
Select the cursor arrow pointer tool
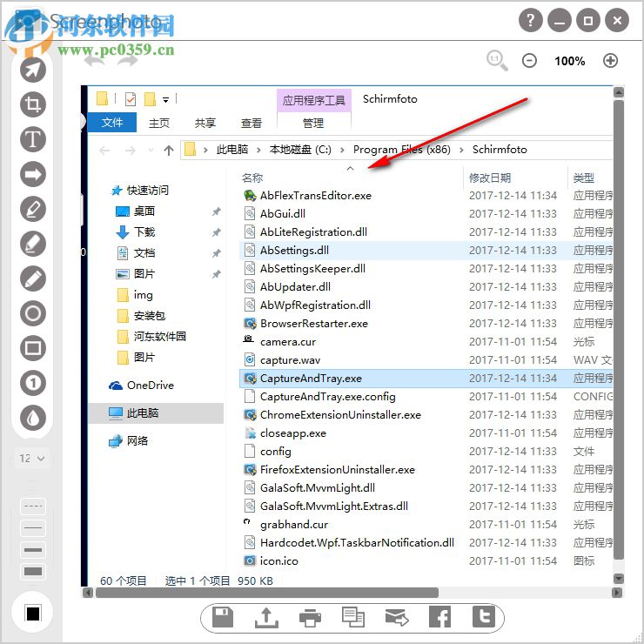33,70
